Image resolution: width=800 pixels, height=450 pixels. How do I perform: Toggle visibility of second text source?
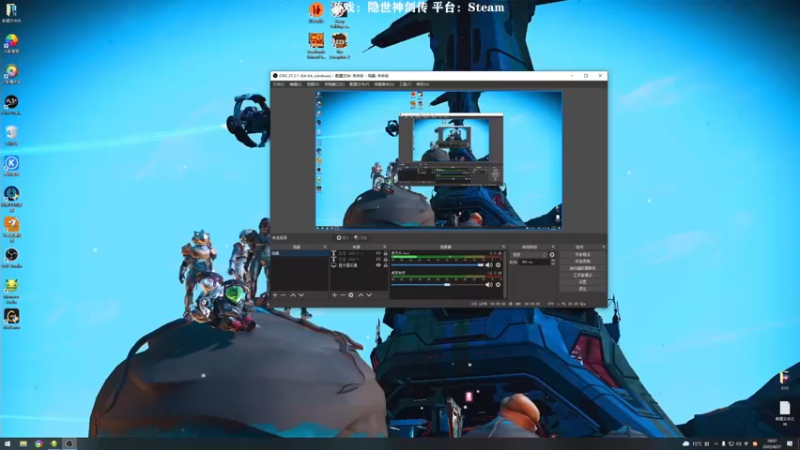[x=379, y=259]
